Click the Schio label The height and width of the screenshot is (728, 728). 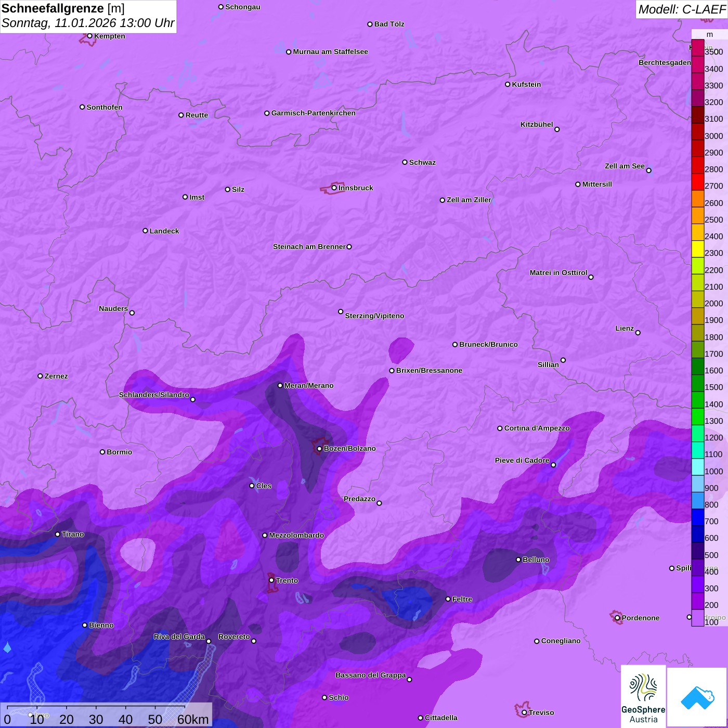coord(339,697)
